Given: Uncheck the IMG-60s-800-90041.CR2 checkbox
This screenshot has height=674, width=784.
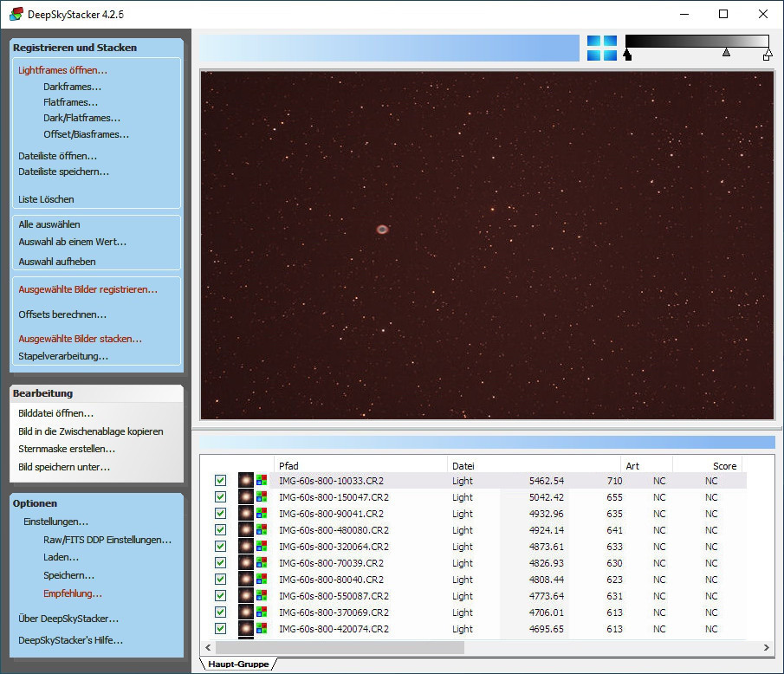Looking at the screenshot, I should [x=220, y=514].
